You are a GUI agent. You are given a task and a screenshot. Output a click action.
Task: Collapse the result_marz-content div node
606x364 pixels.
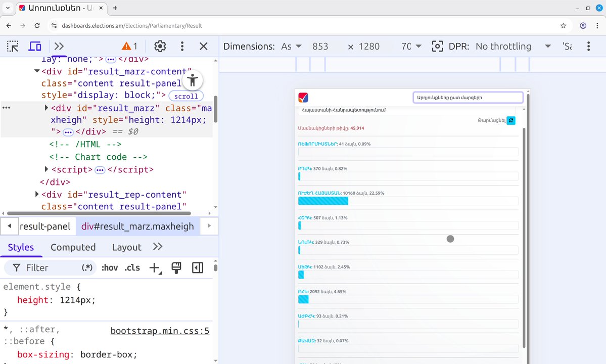pyautogui.click(x=37, y=71)
